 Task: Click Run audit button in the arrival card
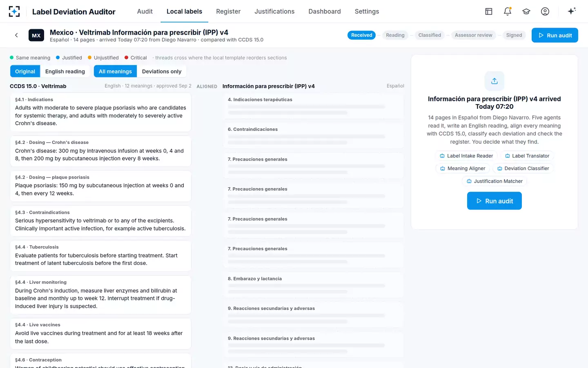click(x=494, y=201)
